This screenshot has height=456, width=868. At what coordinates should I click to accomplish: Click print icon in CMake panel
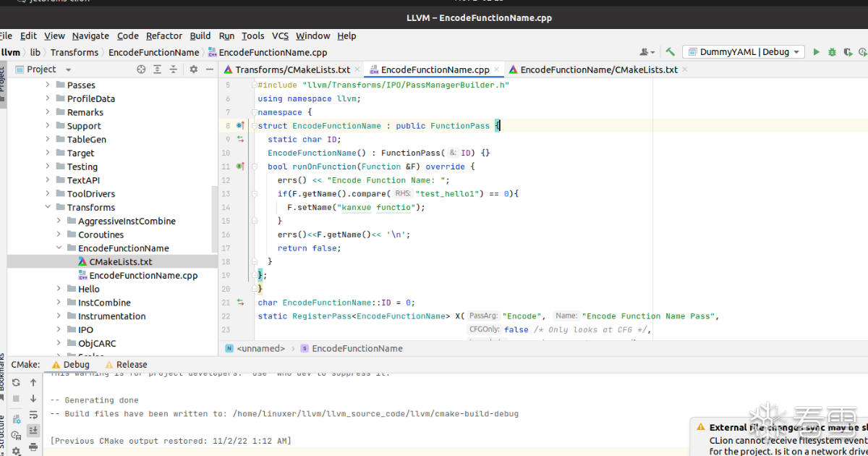coord(33,447)
